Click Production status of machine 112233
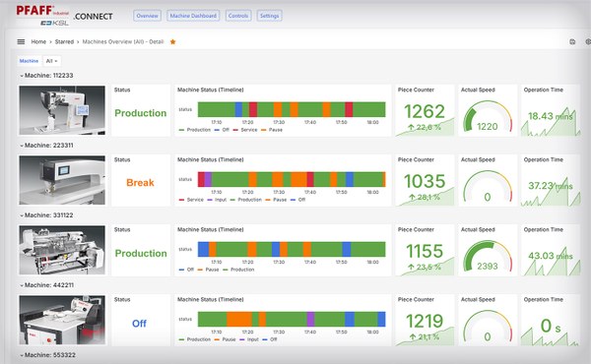 (141, 113)
